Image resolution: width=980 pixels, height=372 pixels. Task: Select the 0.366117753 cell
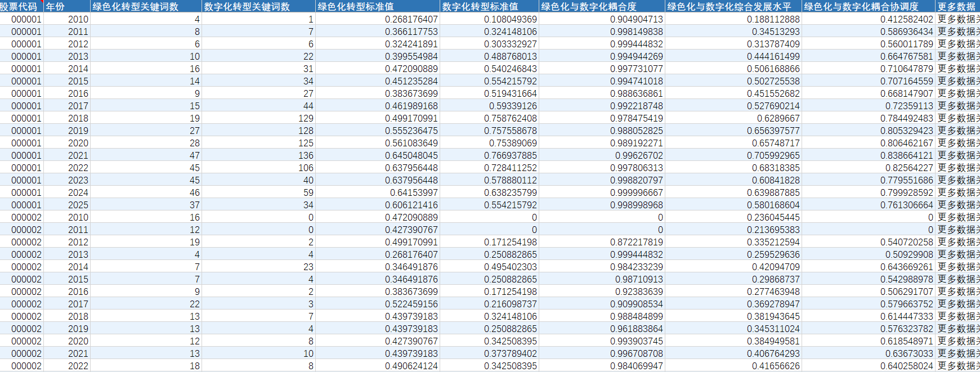(377, 32)
